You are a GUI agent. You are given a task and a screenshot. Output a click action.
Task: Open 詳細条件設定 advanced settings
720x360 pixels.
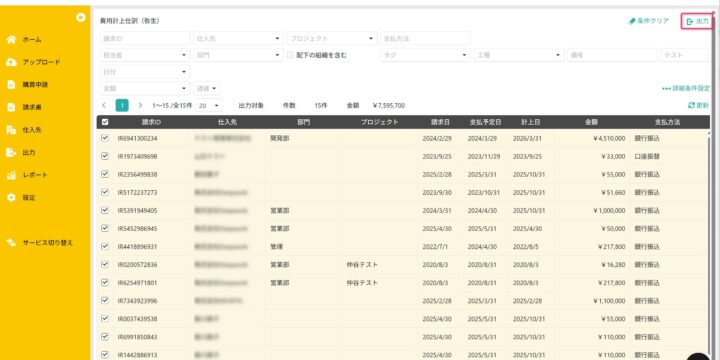pos(686,88)
